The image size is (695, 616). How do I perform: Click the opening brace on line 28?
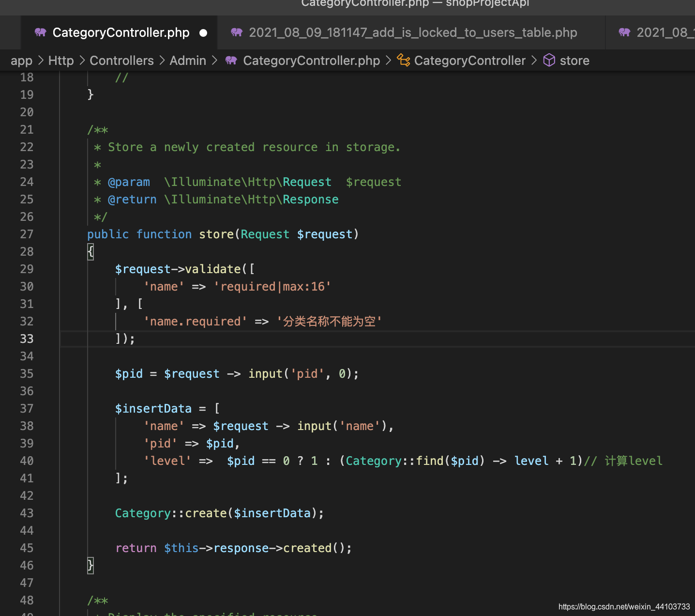pyautogui.click(x=91, y=252)
